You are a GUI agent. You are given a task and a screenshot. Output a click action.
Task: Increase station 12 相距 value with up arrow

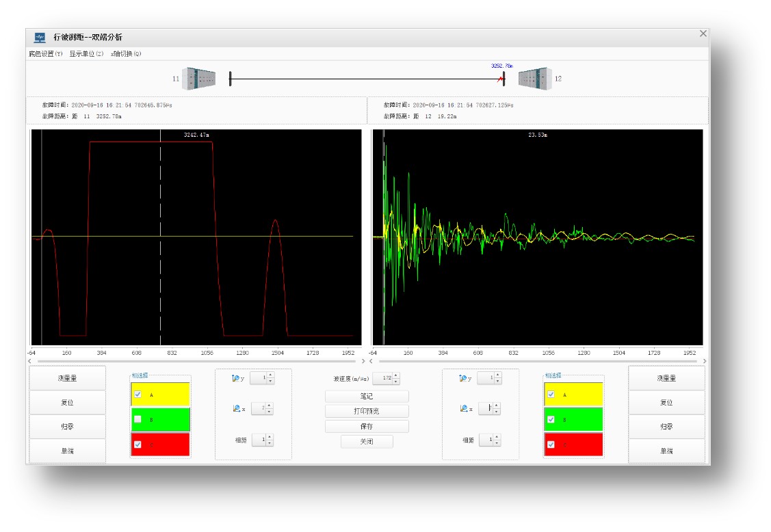tap(497, 437)
